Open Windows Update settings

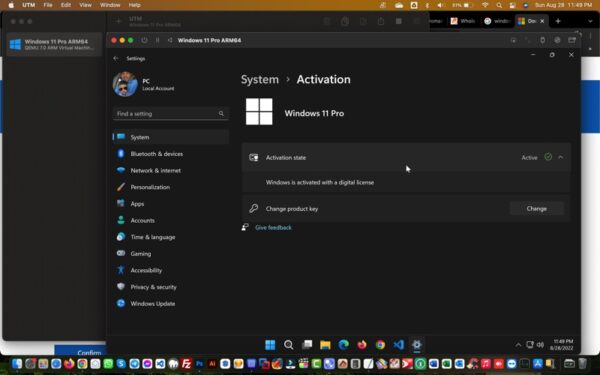[x=171, y=303]
